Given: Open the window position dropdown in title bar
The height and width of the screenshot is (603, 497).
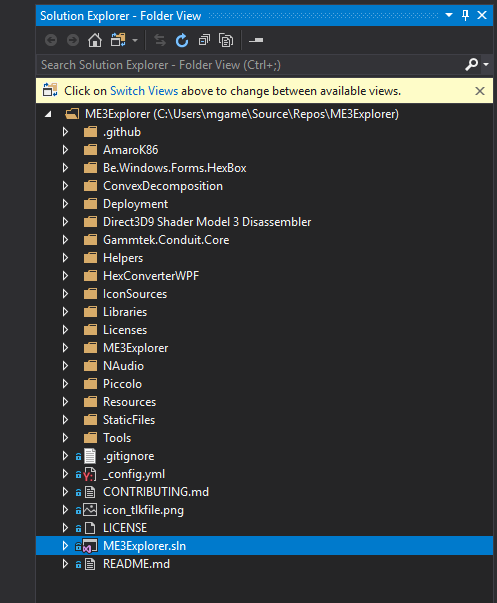Looking at the screenshot, I should tap(449, 15).
